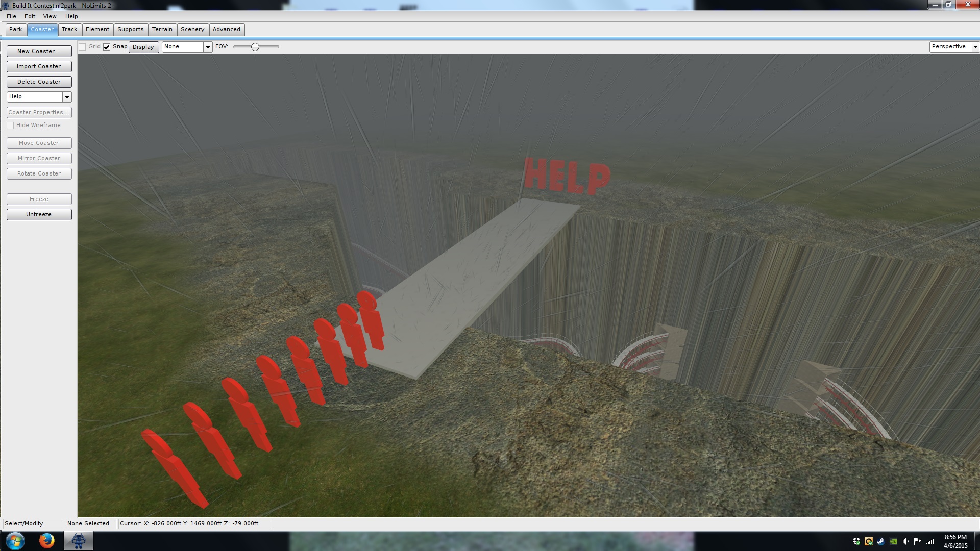Open the NVIDIA tray icon
The width and height of the screenshot is (980, 551).
tap(893, 541)
